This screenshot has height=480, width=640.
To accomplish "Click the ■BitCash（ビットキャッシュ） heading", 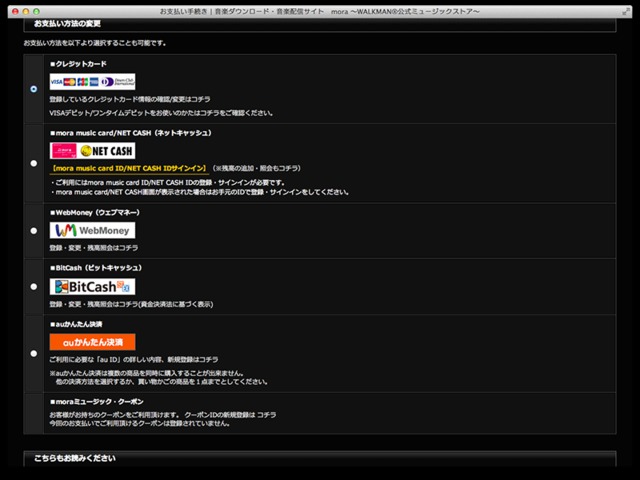I will pos(96,268).
